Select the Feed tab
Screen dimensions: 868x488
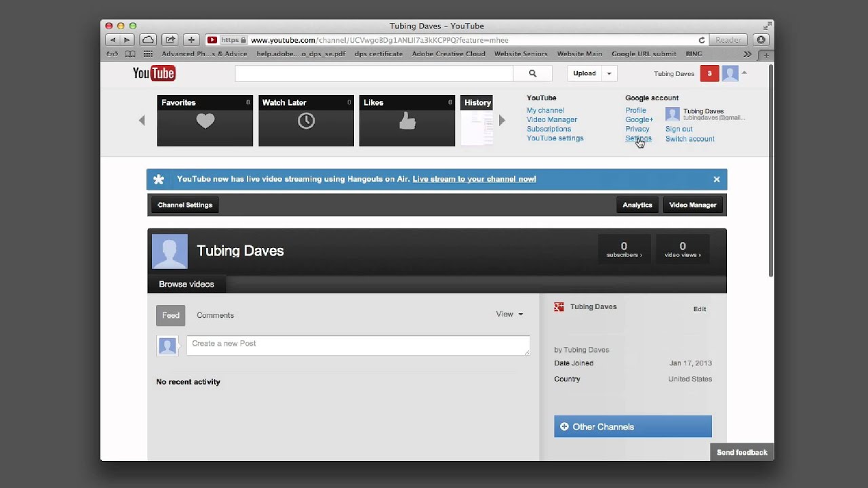tap(171, 315)
